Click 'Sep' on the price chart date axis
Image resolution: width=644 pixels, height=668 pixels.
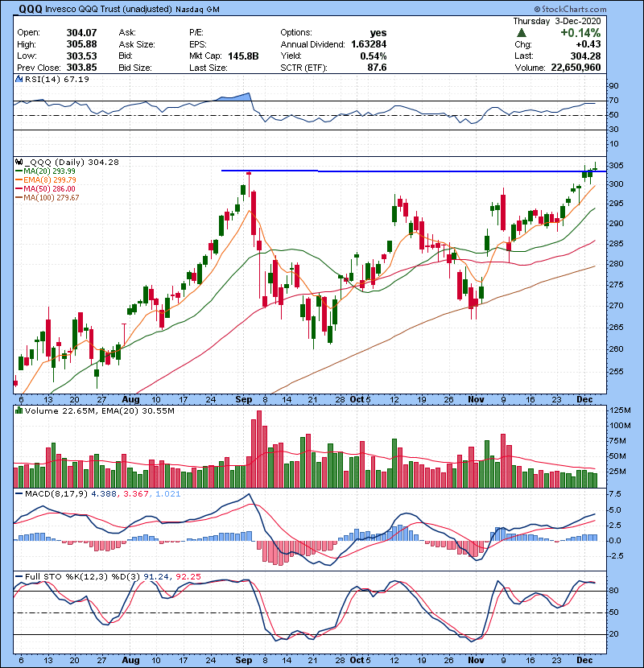[x=243, y=399]
